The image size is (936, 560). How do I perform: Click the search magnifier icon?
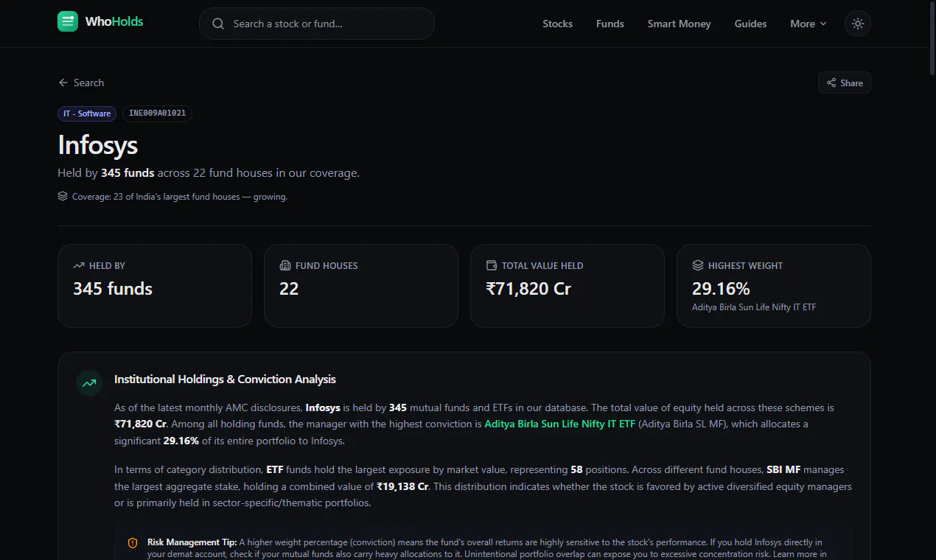[x=218, y=24]
